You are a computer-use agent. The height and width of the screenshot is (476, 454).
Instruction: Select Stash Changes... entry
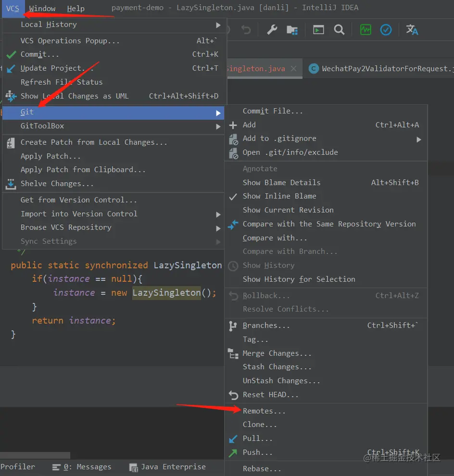326,367
